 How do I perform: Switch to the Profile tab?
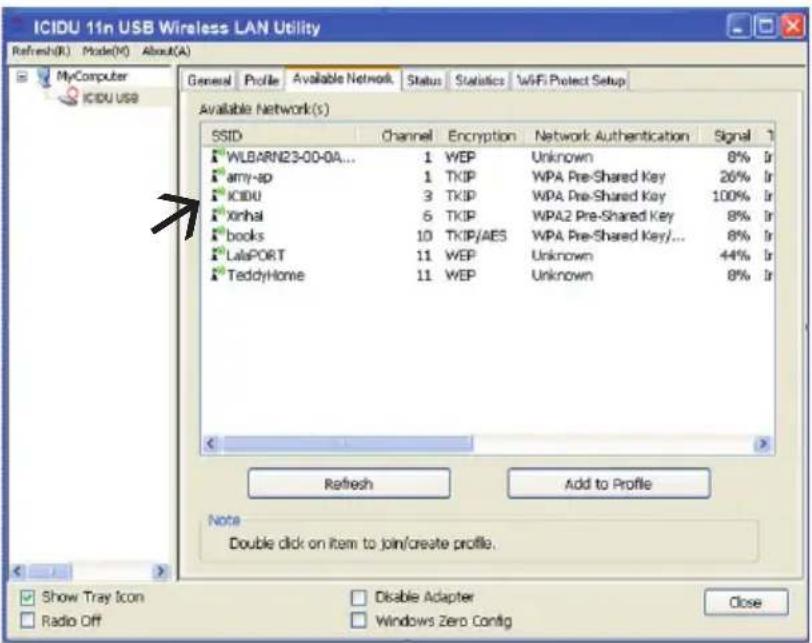coord(262,81)
